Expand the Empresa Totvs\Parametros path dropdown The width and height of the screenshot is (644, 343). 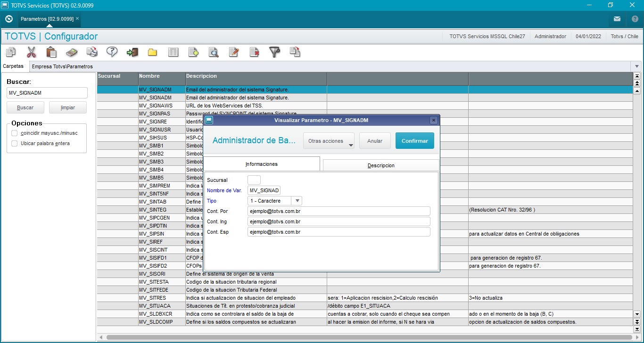pyautogui.click(x=637, y=66)
